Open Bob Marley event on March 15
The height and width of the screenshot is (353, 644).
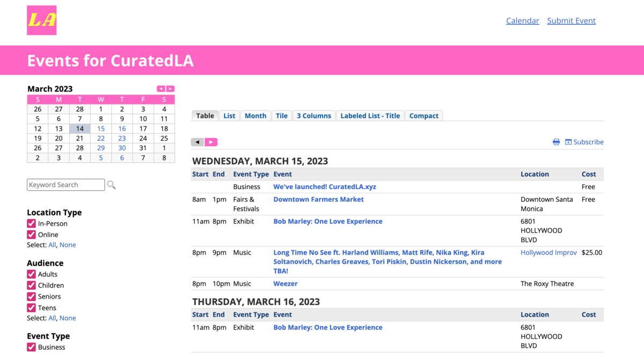[x=328, y=221]
